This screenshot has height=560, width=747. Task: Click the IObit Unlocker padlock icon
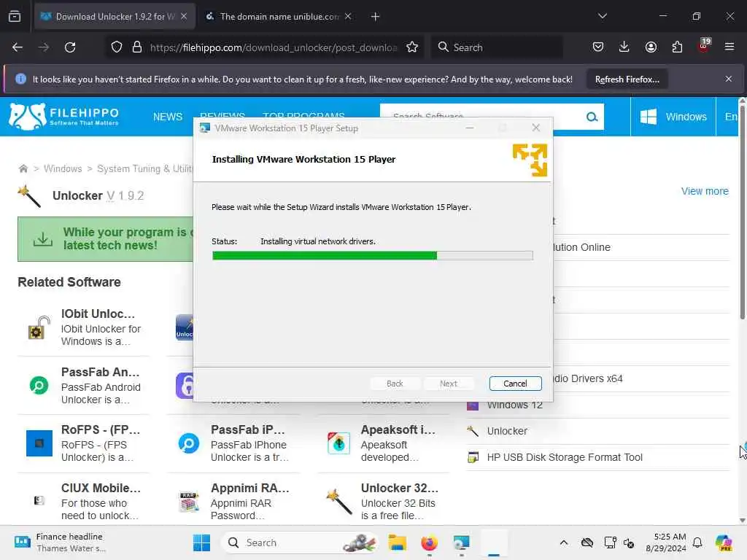point(39,327)
